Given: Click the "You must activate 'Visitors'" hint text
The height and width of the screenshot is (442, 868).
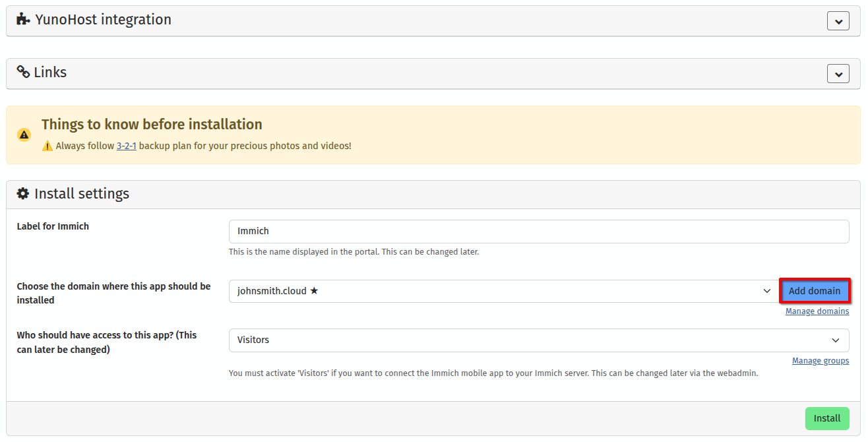Looking at the screenshot, I should pyautogui.click(x=493, y=373).
